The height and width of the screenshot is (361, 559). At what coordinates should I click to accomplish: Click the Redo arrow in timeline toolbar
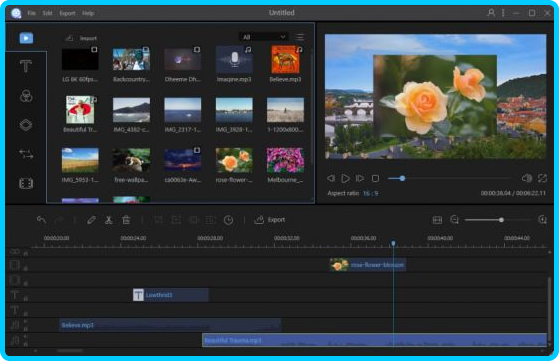59,220
